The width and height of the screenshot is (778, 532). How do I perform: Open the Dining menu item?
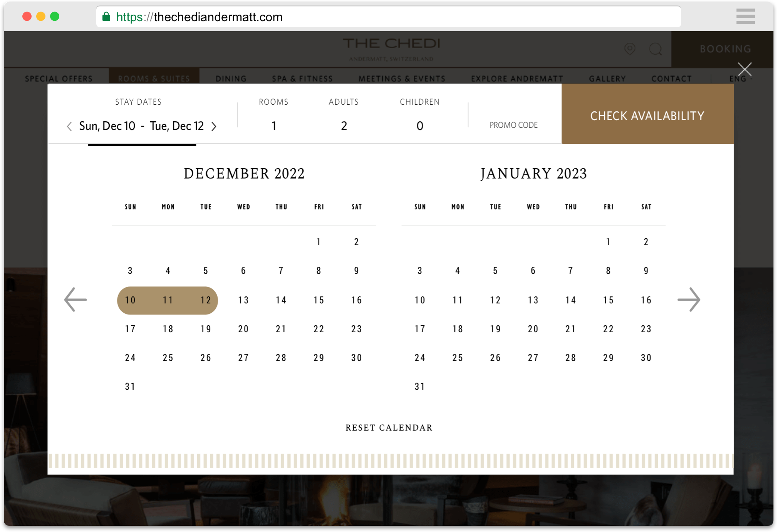[x=231, y=79]
